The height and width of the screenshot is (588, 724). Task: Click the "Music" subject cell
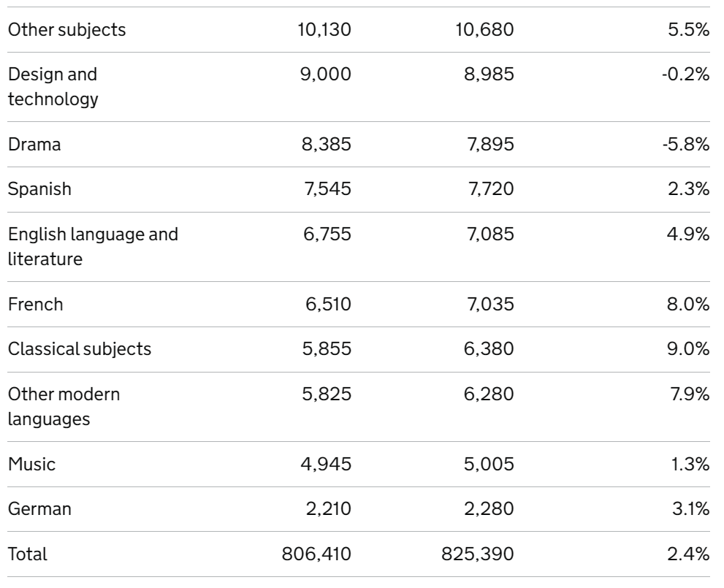click(x=31, y=463)
